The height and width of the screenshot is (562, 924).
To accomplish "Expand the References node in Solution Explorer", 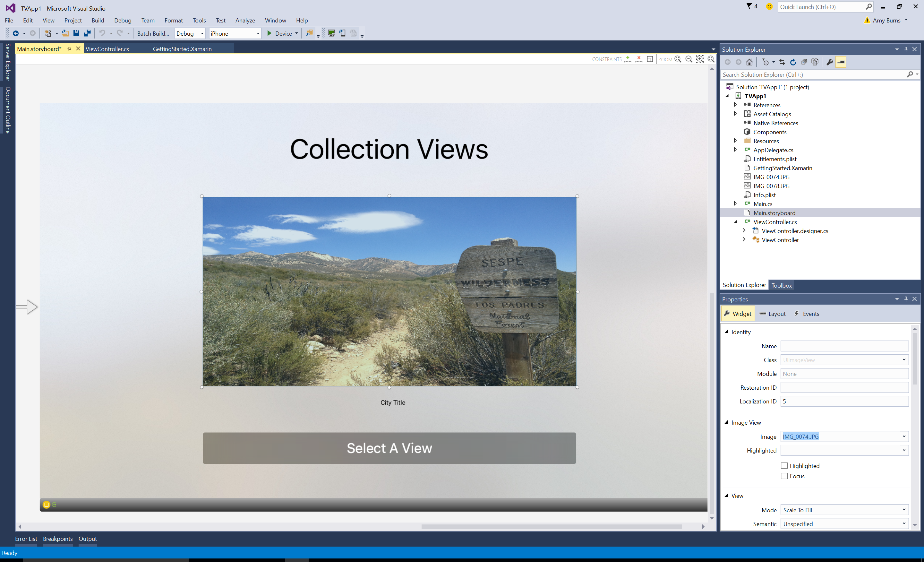I will pyautogui.click(x=736, y=105).
